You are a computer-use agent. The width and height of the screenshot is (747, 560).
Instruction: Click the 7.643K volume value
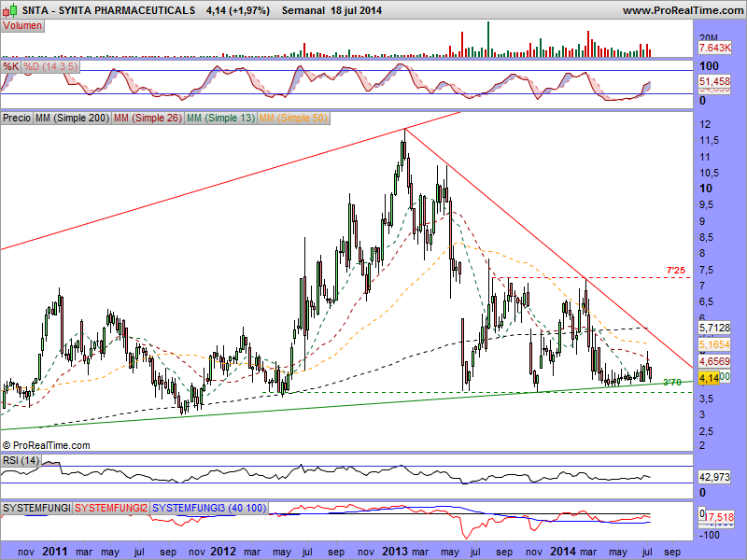(x=714, y=48)
